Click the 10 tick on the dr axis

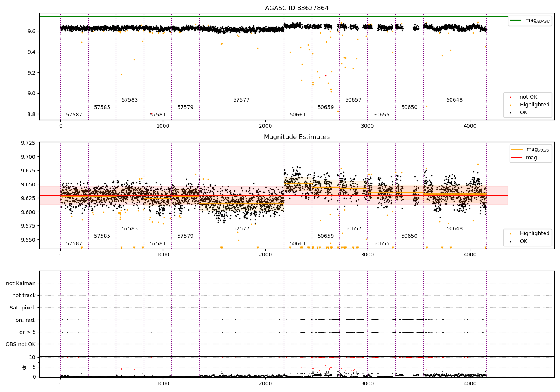[x=33, y=357]
